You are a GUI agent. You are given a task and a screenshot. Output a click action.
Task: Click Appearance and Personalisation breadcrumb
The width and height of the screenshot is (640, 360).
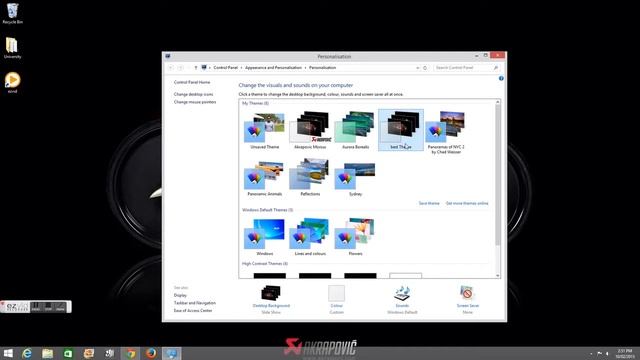point(273,68)
